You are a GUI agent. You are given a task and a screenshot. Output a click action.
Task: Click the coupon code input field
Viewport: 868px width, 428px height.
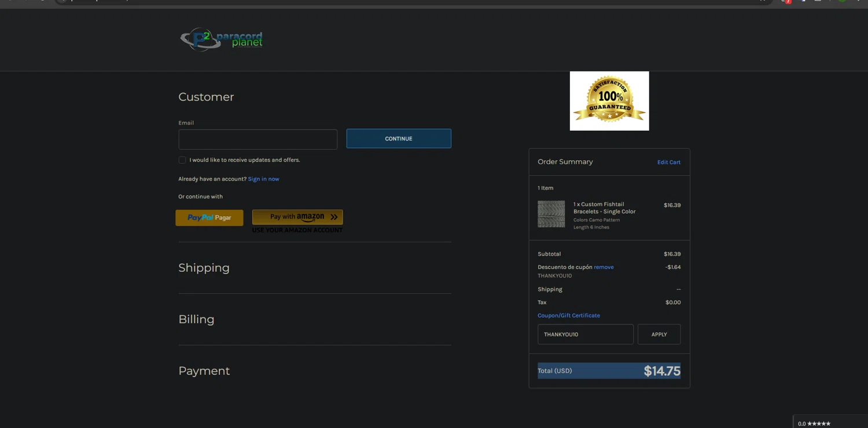[x=586, y=334]
